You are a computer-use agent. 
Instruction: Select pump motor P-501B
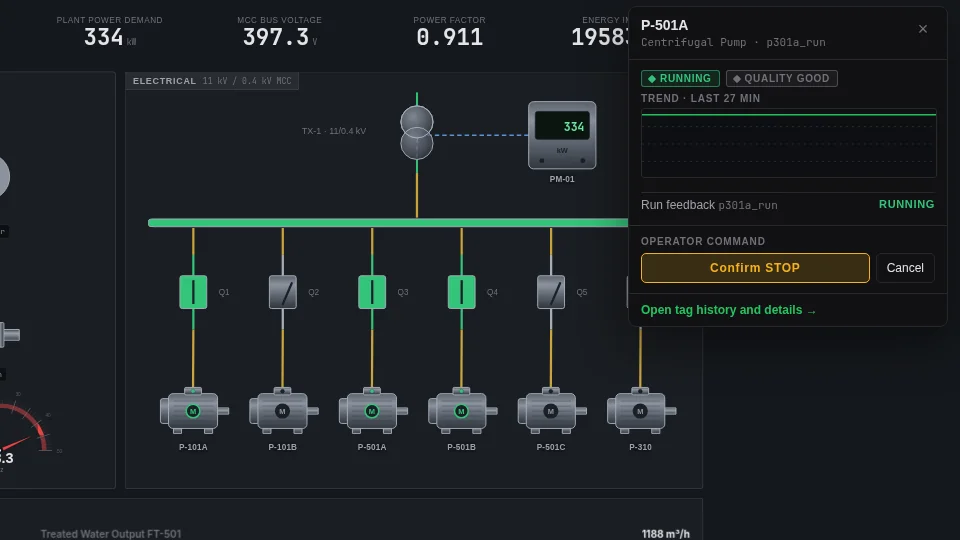pos(462,410)
